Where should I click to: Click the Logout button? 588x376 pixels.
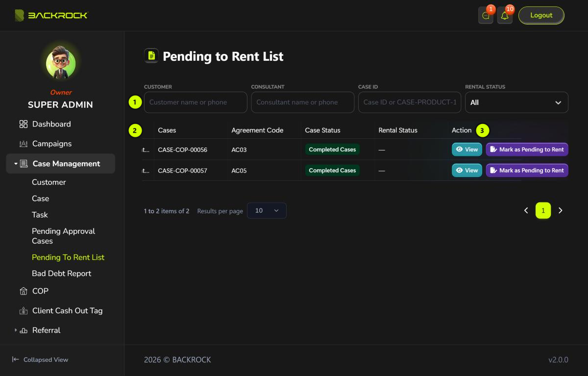pos(541,15)
